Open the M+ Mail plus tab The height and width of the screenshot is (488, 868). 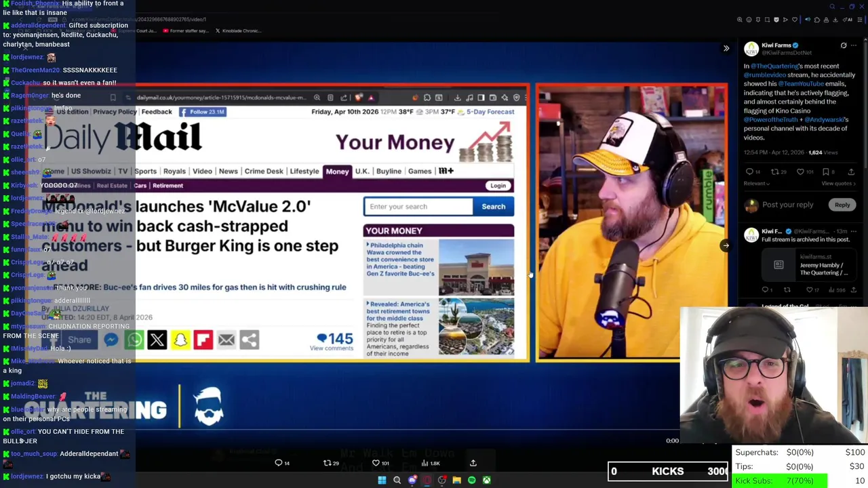coord(446,171)
